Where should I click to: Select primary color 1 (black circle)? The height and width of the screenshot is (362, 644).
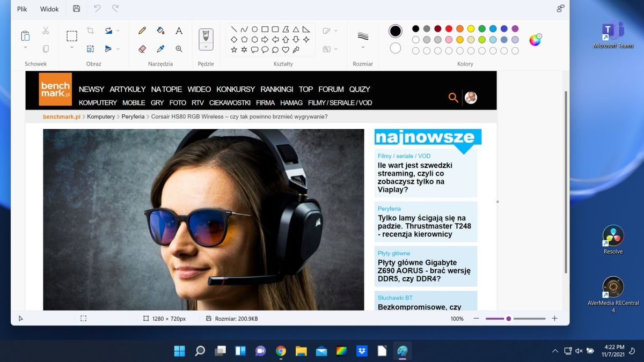[396, 31]
